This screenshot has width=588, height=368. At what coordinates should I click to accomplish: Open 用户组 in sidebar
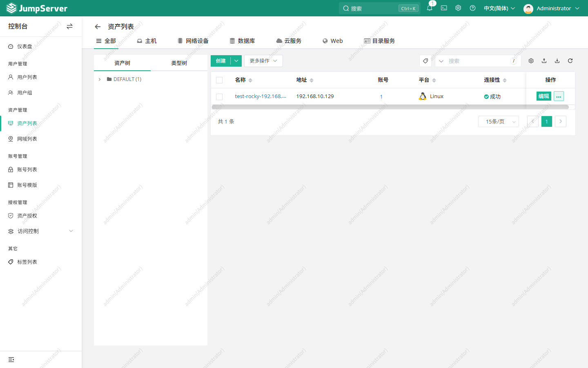pos(41,92)
